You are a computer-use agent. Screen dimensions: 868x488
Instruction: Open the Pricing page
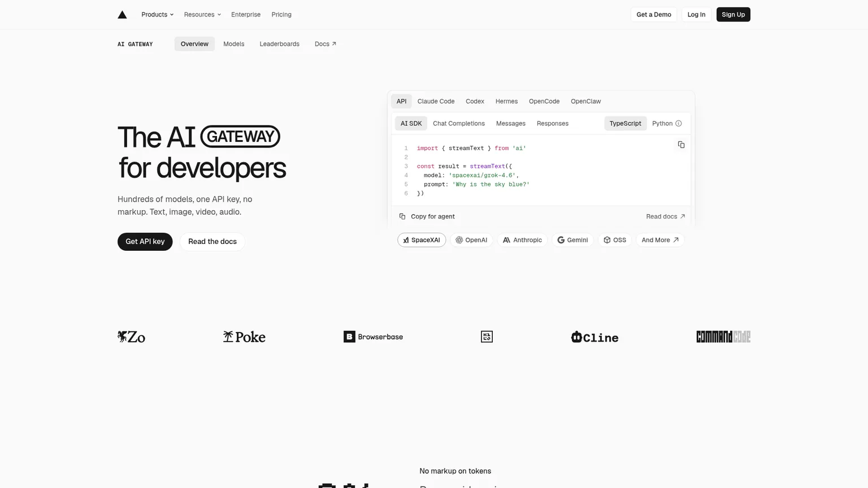point(281,15)
